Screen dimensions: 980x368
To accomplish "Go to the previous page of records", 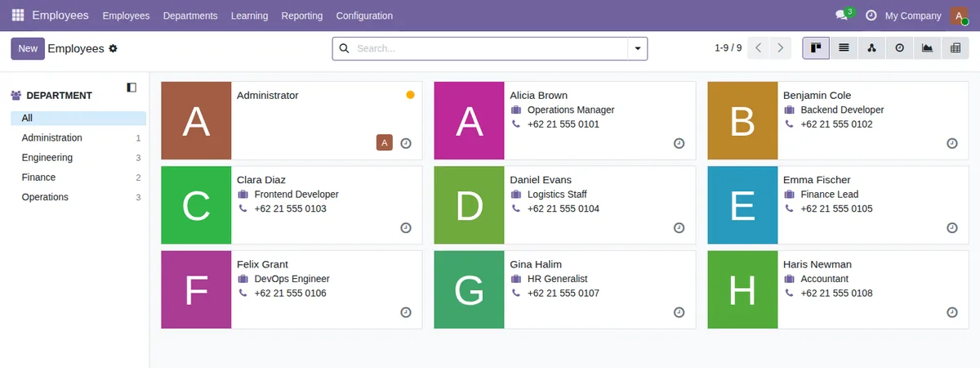I will pyautogui.click(x=759, y=48).
